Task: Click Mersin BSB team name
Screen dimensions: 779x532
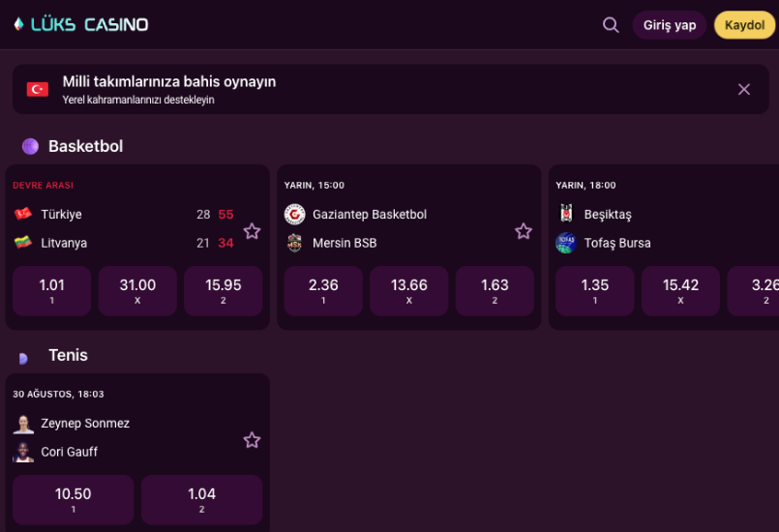Action: [x=345, y=243]
